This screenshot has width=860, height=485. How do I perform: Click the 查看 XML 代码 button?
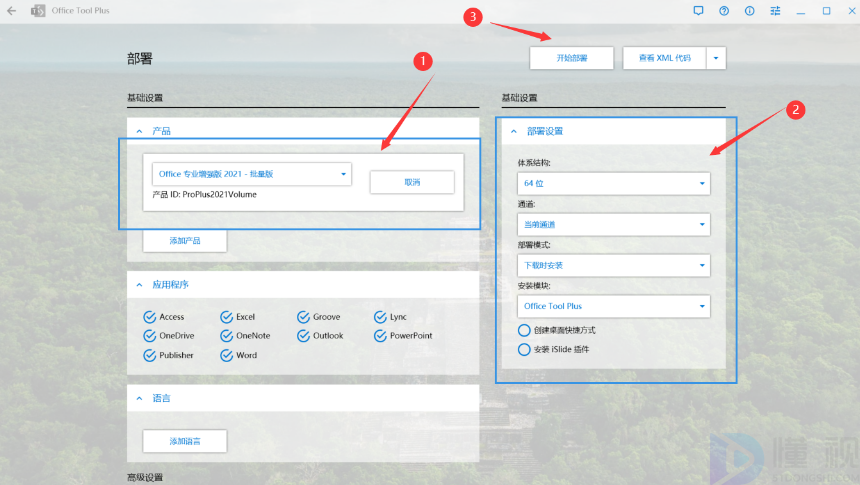664,58
